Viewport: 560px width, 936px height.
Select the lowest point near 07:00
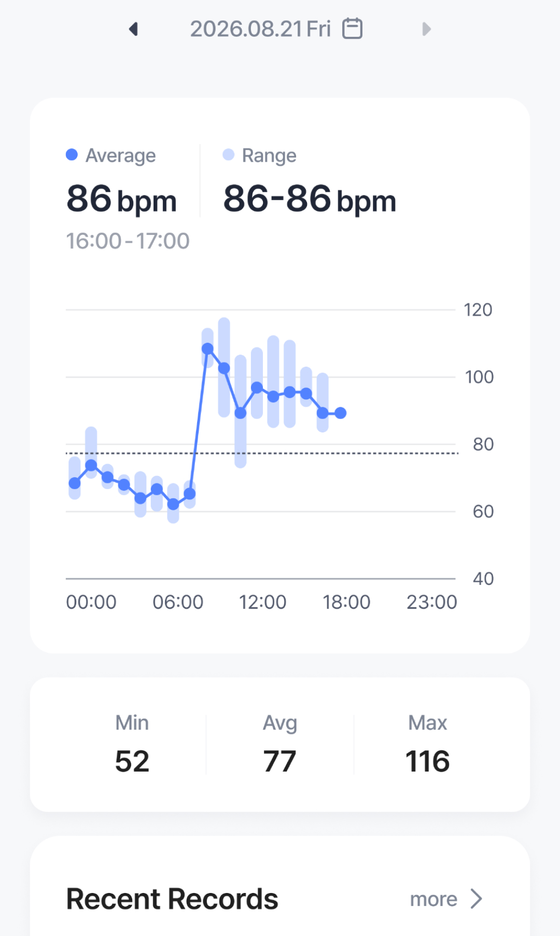point(173,504)
